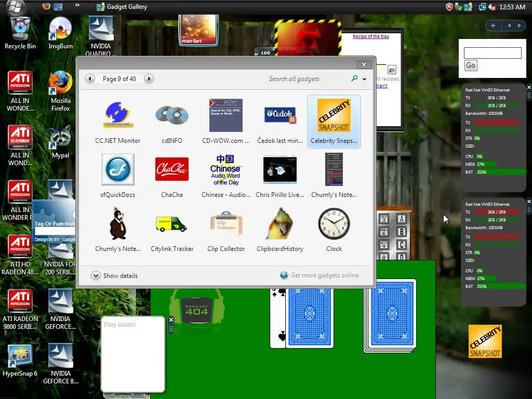Select Chumly's Note gadget with dog icon

click(x=117, y=230)
